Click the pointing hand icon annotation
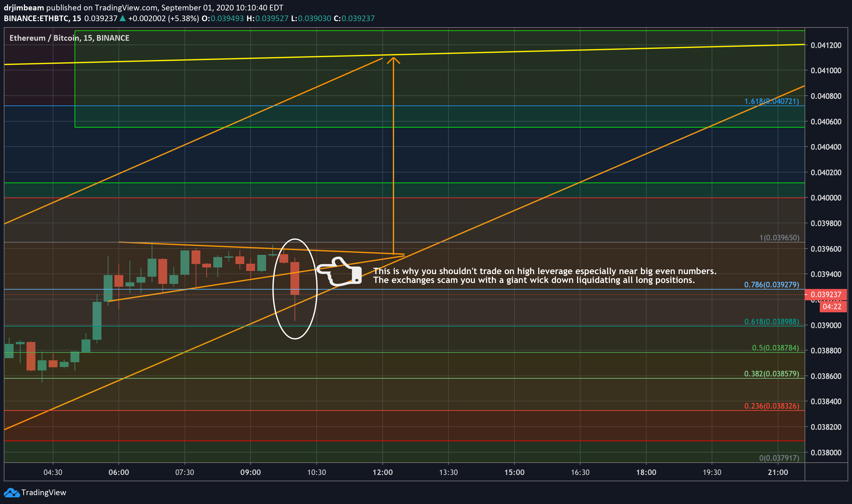 [339, 271]
